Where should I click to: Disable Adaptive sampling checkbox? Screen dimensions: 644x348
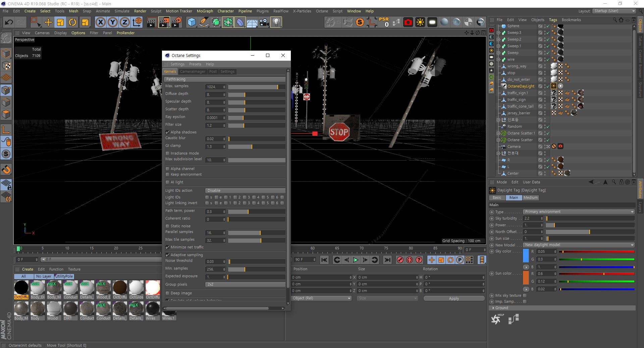pyautogui.click(x=167, y=255)
